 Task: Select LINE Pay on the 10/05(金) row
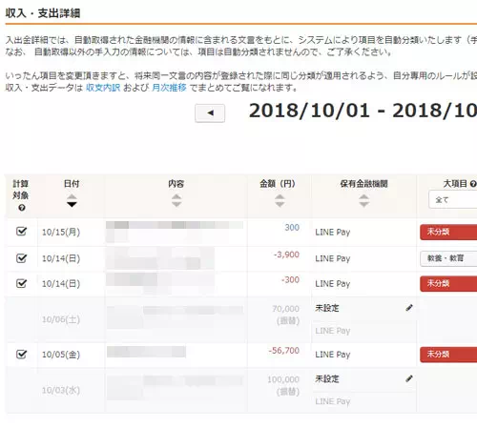point(332,355)
